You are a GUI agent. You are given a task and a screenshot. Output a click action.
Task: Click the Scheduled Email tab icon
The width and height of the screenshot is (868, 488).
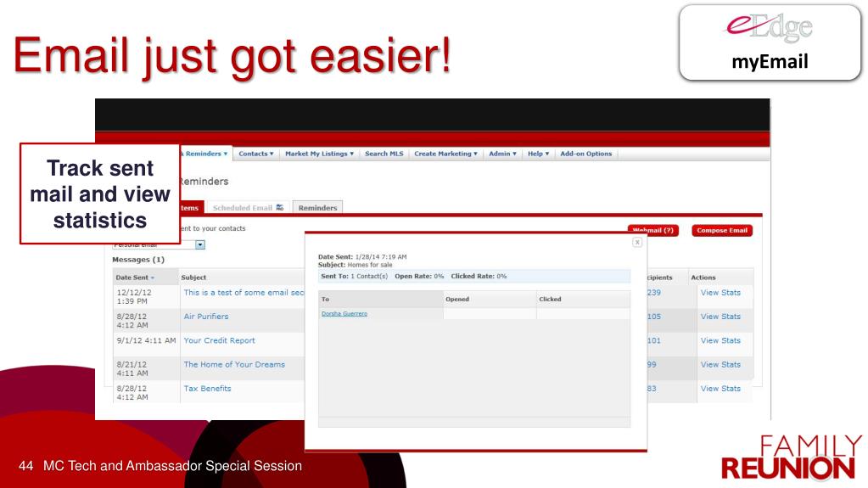click(x=279, y=208)
